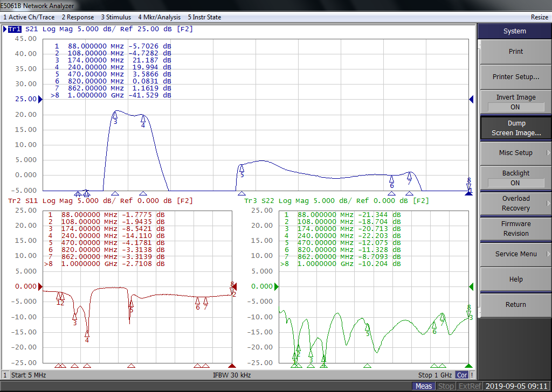
Task: Click the green marker 5 triangle on the Tr3 x-axis
Action: click(x=367, y=366)
